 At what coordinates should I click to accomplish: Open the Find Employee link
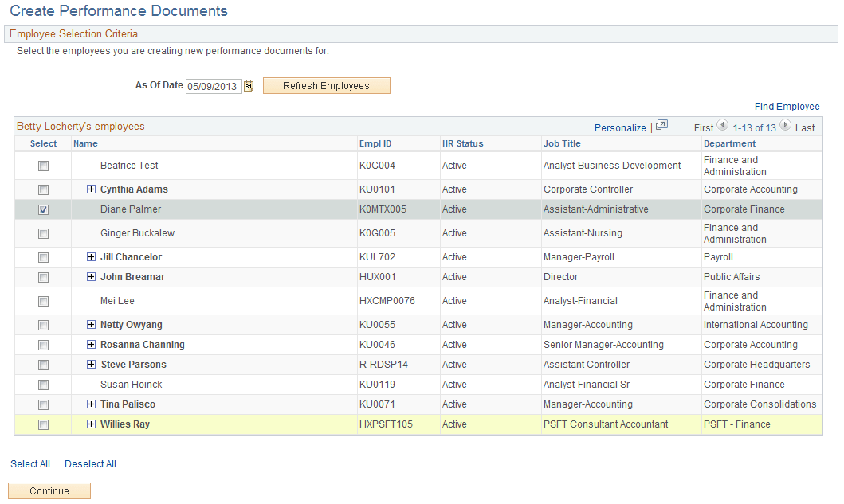click(x=787, y=106)
